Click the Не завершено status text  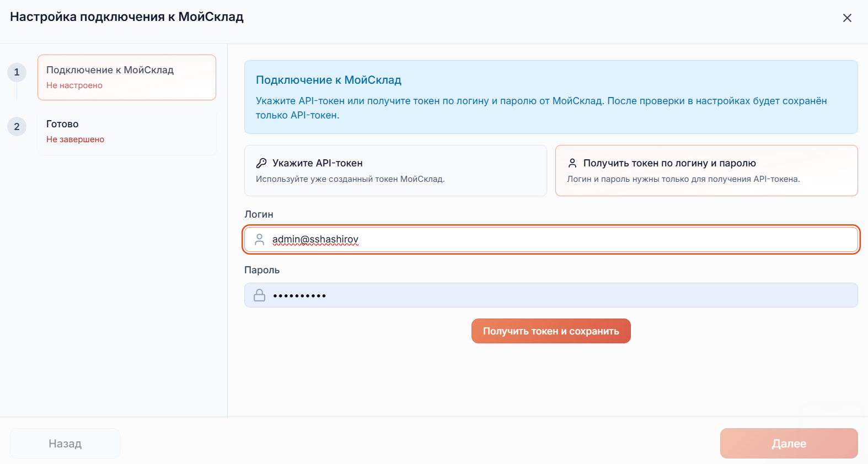coord(75,139)
